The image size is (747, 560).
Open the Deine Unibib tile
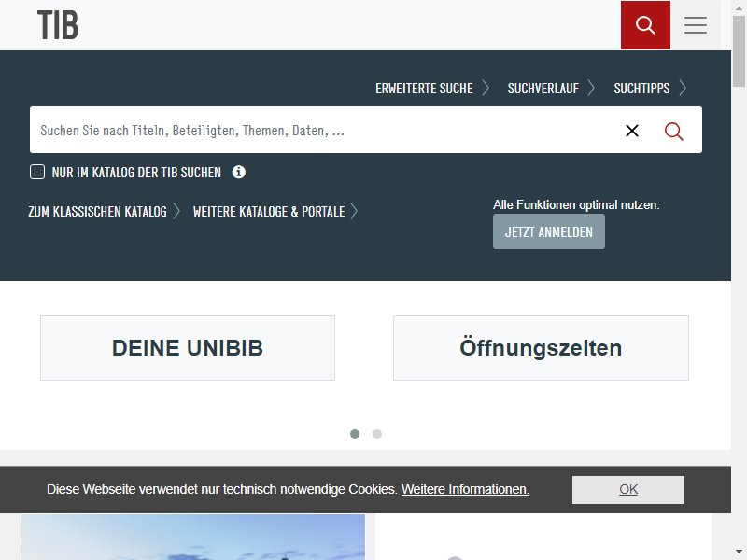pyautogui.click(x=188, y=348)
